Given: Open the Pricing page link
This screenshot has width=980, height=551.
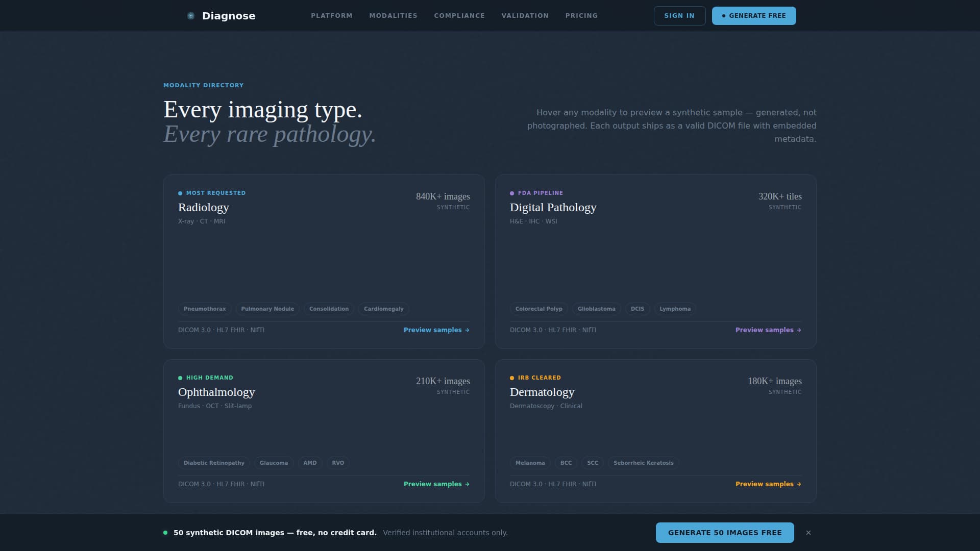Looking at the screenshot, I should pos(581,16).
